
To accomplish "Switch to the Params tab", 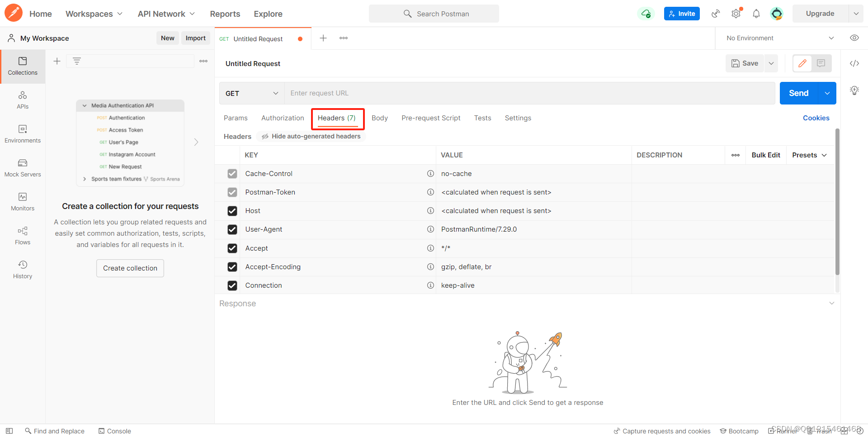I will [x=236, y=118].
